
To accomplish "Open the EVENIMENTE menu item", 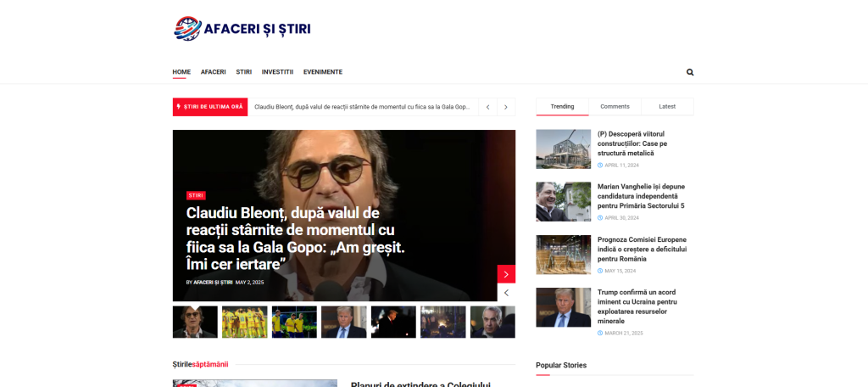I will tap(323, 72).
